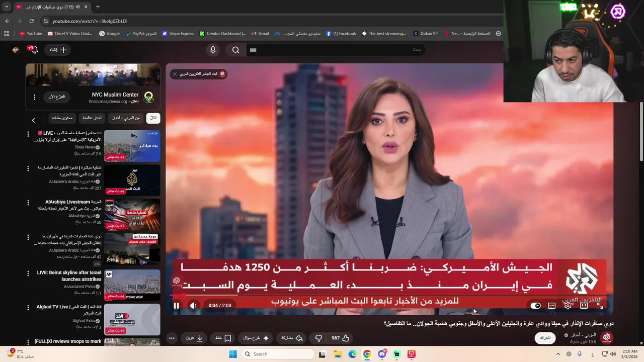Open options menu for NYC Muslim Center ad
Screen dimensions: 644x362
click(34, 97)
